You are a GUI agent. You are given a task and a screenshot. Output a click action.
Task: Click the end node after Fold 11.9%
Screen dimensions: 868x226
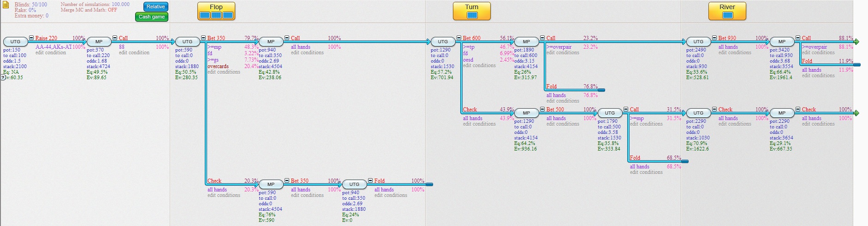[857, 65]
